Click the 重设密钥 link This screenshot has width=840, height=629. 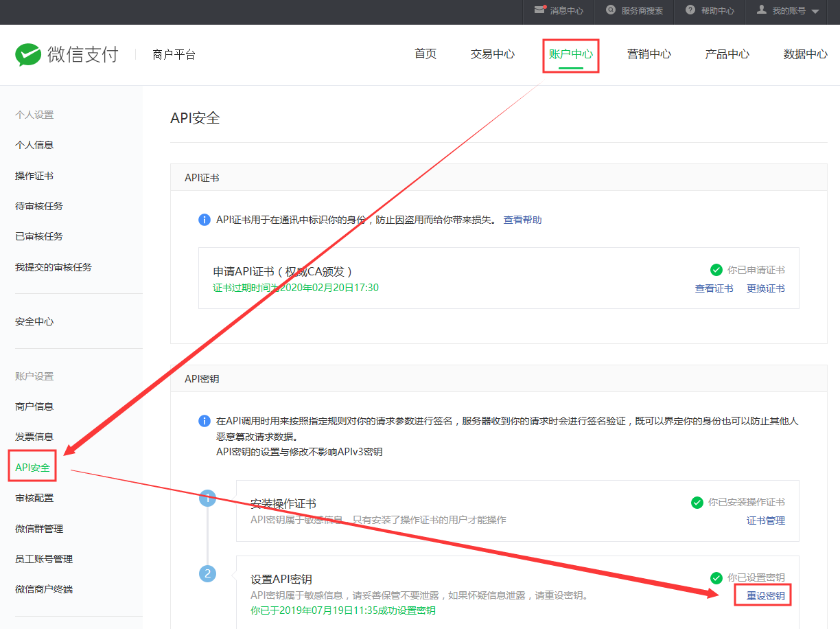pyautogui.click(x=766, y=596)
